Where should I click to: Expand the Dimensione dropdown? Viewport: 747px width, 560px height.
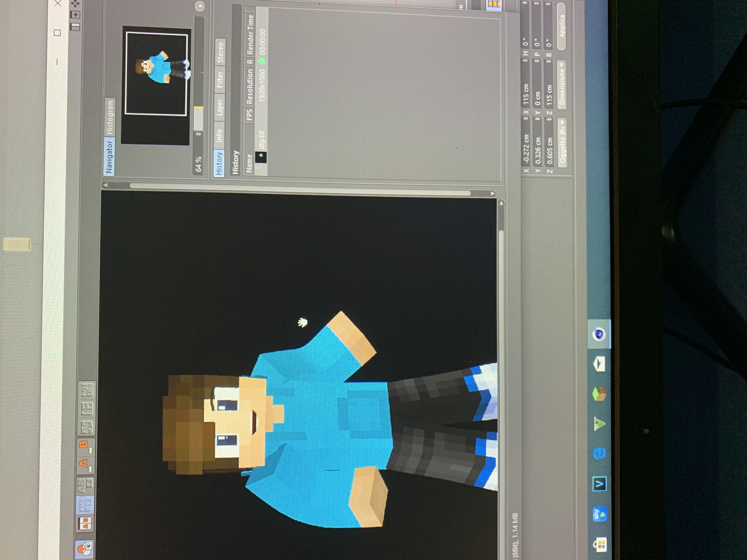click(x=562, y=84)
